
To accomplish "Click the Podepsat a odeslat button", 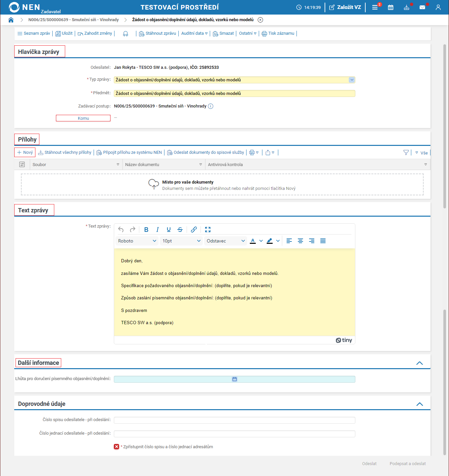I will tap(408, 464).
